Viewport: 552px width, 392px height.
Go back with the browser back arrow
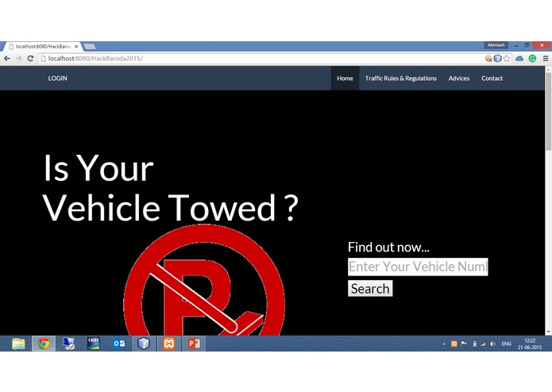tap(7, 59)
